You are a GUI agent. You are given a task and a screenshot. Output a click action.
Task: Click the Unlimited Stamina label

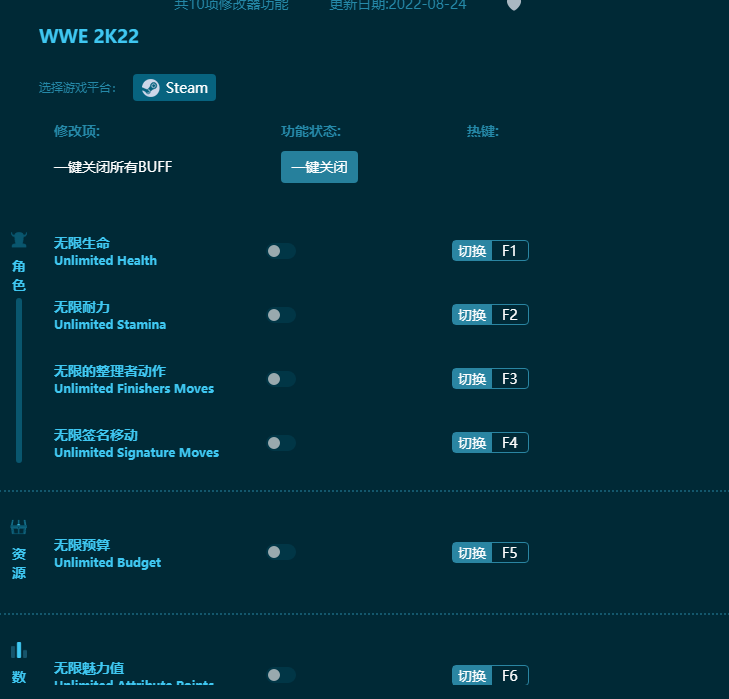(110, 325)
